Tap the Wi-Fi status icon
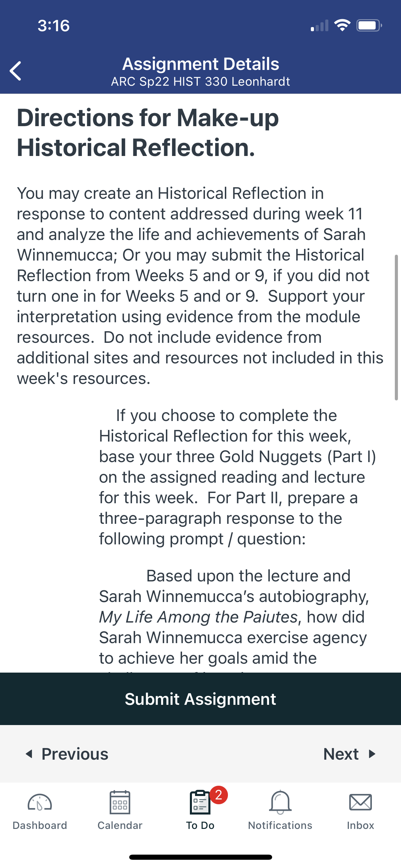Viewport: 401px width, 868px height. (x=342, y=25)
